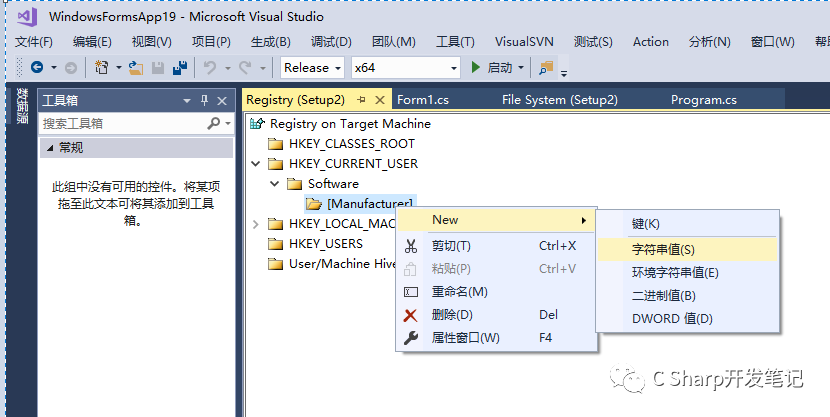The image size is (830, 417).
Task: Click the Save toolbar icon
Action: (158, 68)
